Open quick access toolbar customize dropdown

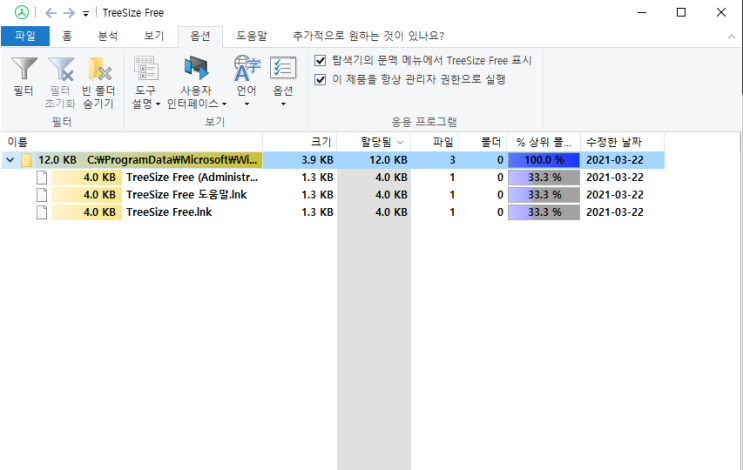pos(86,14)
